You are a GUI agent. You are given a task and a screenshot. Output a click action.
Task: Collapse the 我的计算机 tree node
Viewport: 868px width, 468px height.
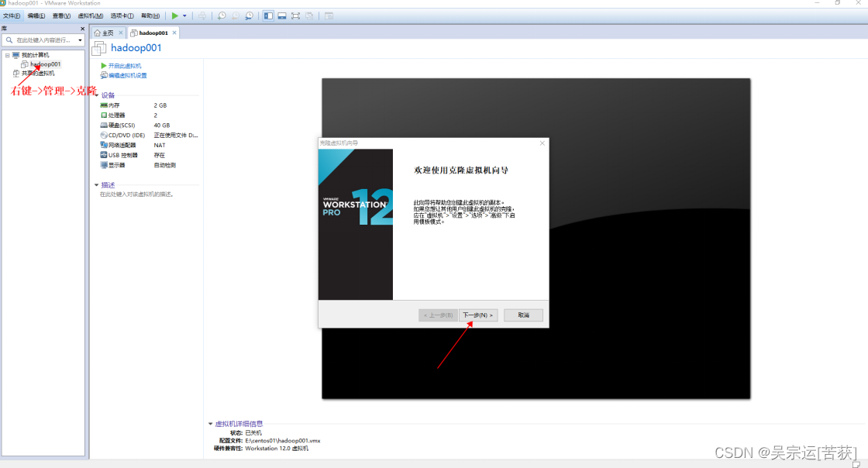point(7,55)
